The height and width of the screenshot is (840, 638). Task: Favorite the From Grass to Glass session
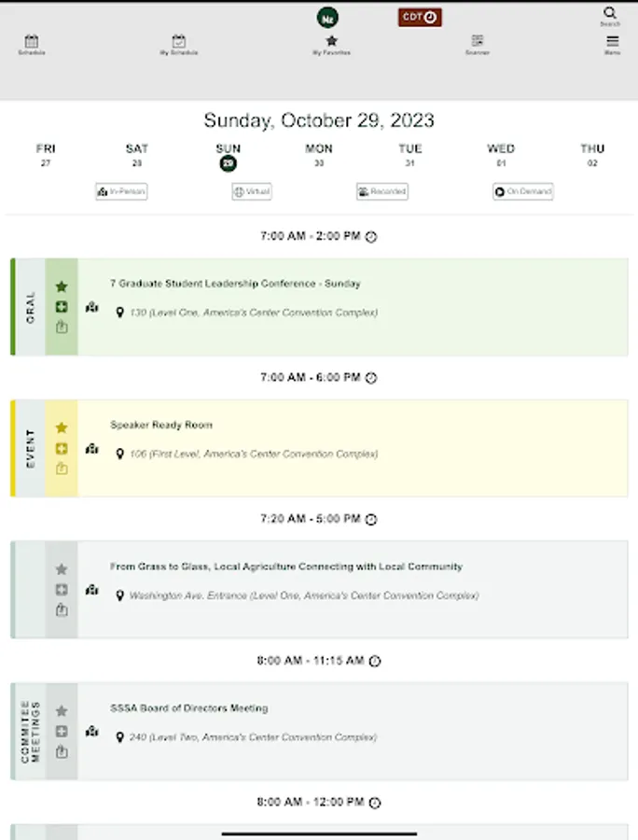point(62,569)
